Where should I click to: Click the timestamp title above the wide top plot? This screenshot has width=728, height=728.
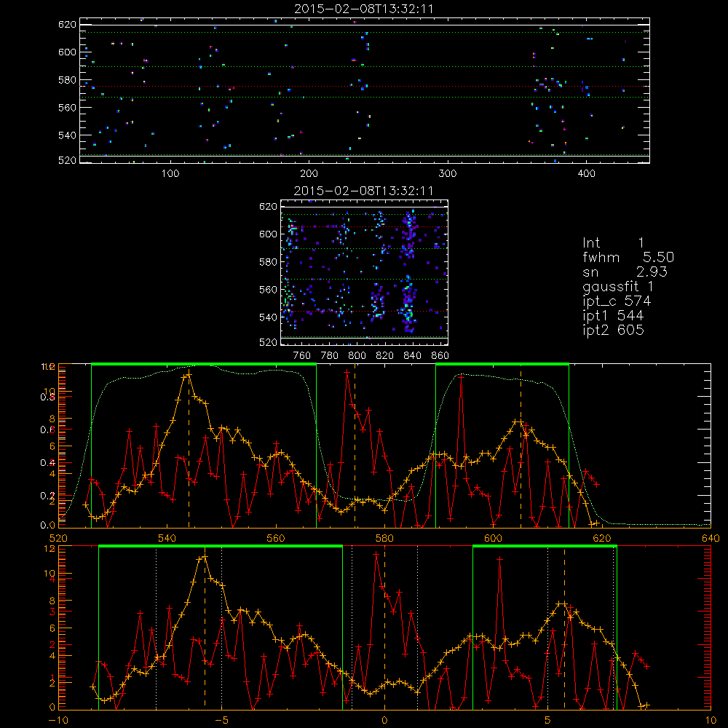click(364, 9)
